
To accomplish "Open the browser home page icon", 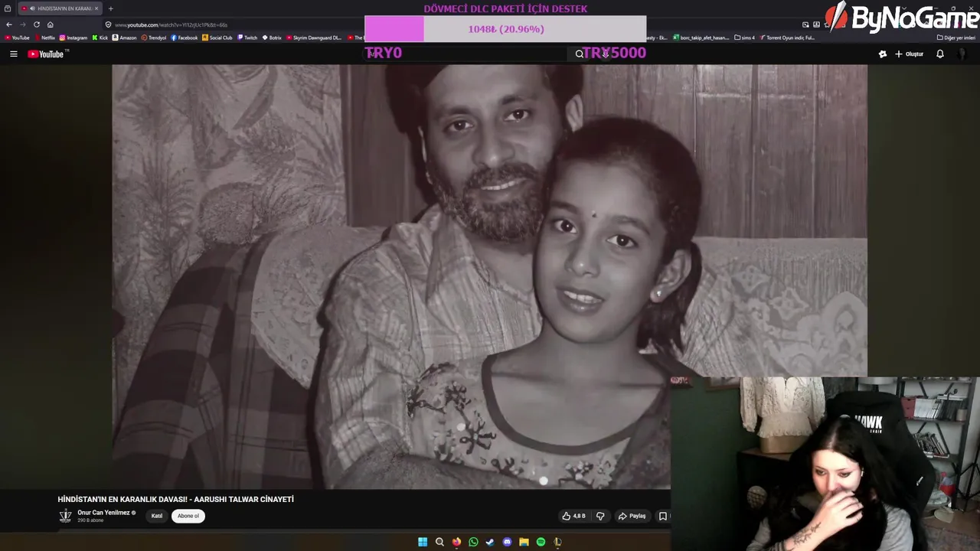I will [x=51, y=24].
